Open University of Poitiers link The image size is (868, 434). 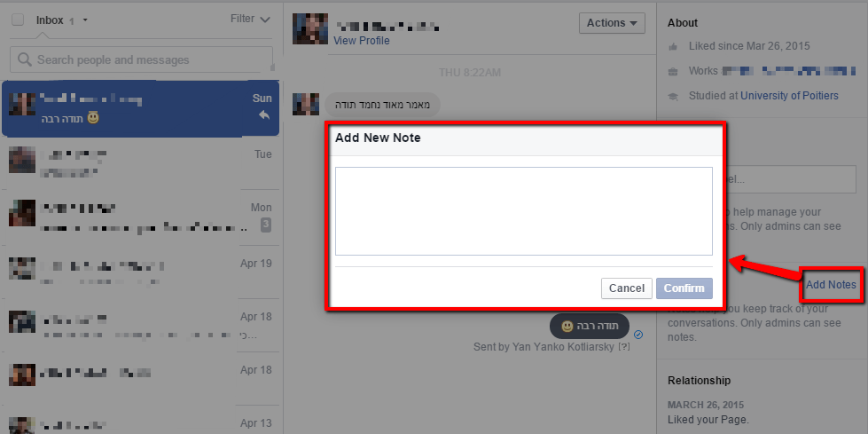[x=789, y=96]
